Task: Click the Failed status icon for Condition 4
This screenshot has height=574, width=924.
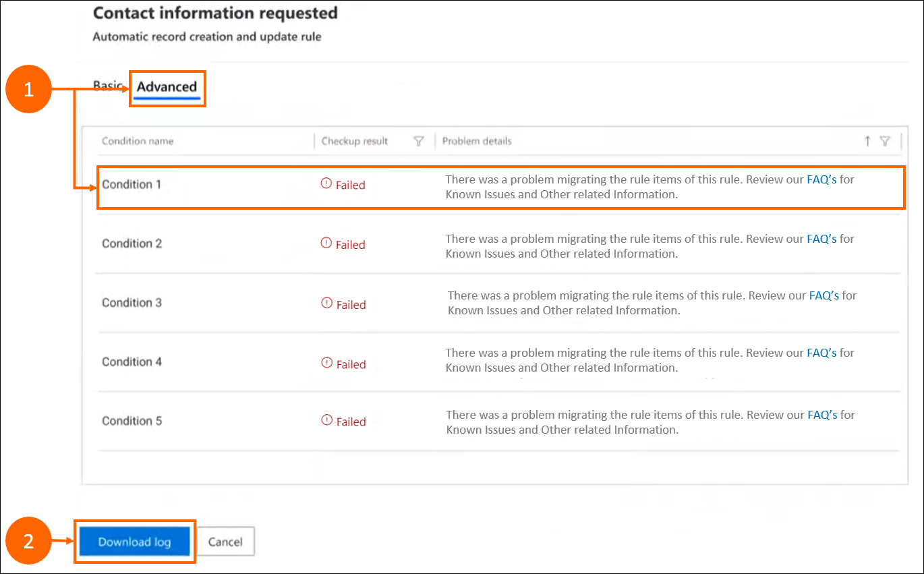Action: pos(326,363)
